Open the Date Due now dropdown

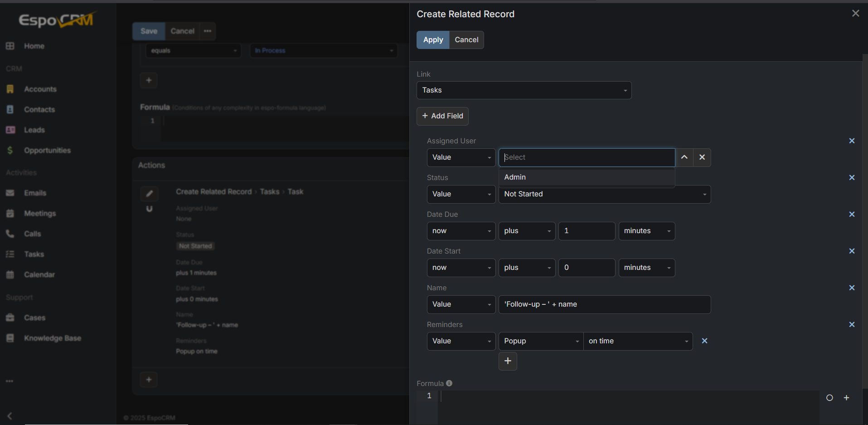[x=461, y=231]
